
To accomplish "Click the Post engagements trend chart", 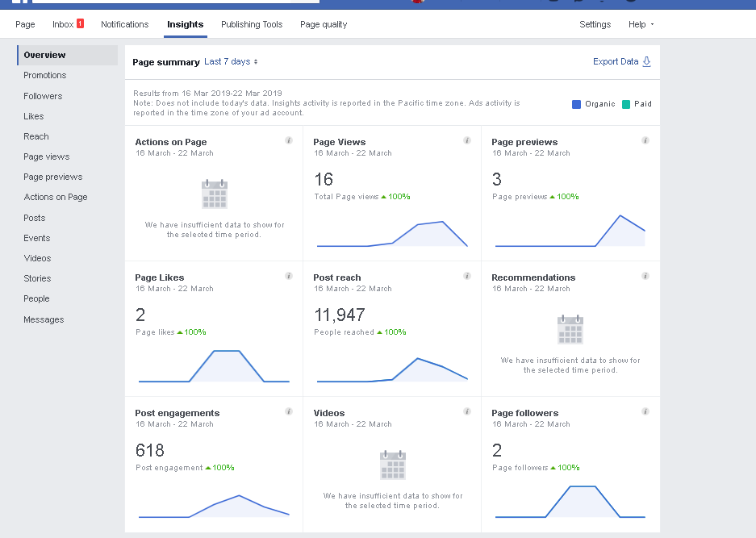I will coord(214,507).
